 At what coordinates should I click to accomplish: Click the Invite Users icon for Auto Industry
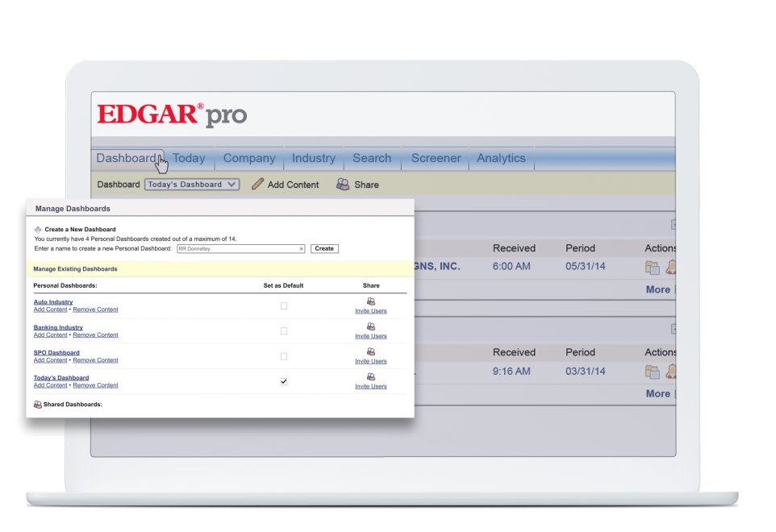click(371, 301)
